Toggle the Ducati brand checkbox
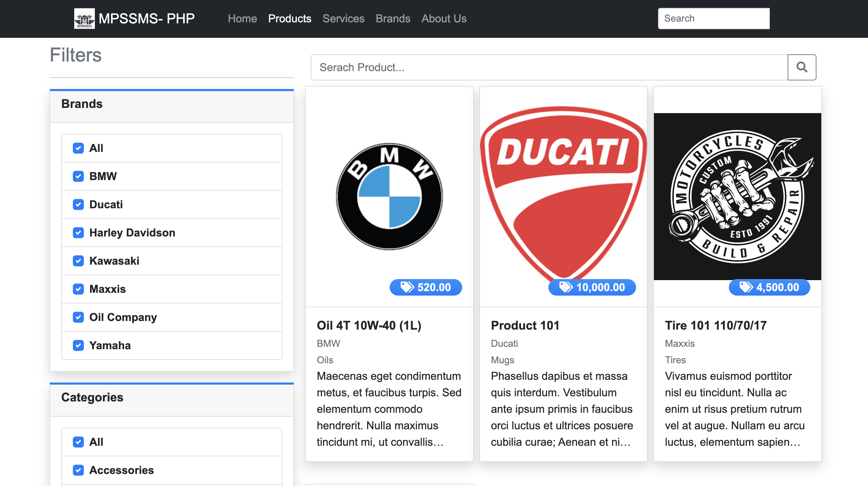Image resolution: width=868 pixels, height=486 pixels. pos(78,205)
